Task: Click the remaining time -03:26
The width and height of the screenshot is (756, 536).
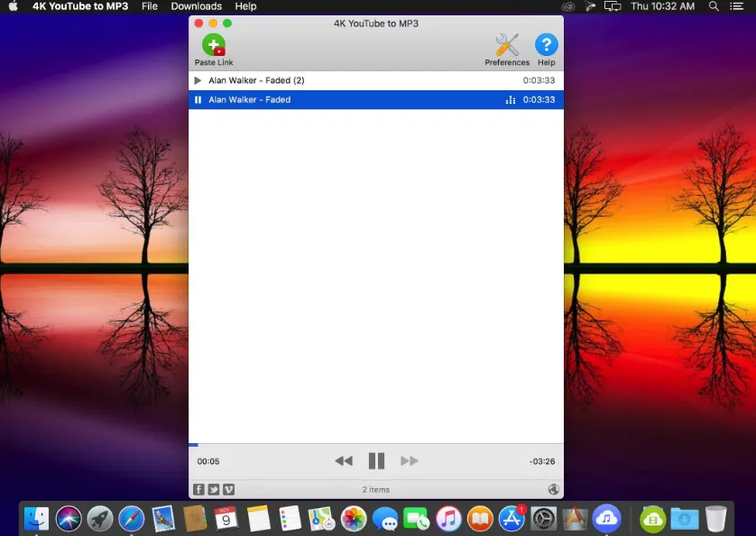Action: [x=542, y=462]
